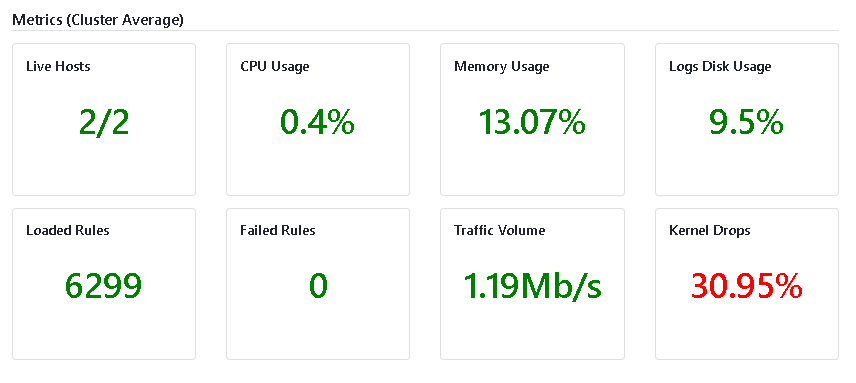The height and width of the screenshot is (383, 856).
Task: Click the Metrics (Cluster Average) heading
Action: click(x=98, y=20)
